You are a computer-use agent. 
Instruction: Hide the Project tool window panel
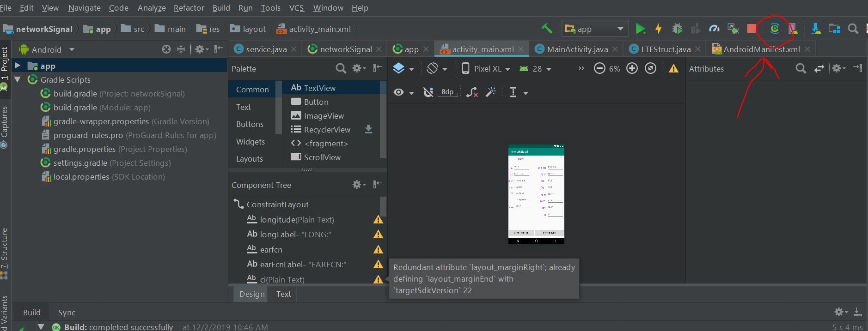(219, 49)
